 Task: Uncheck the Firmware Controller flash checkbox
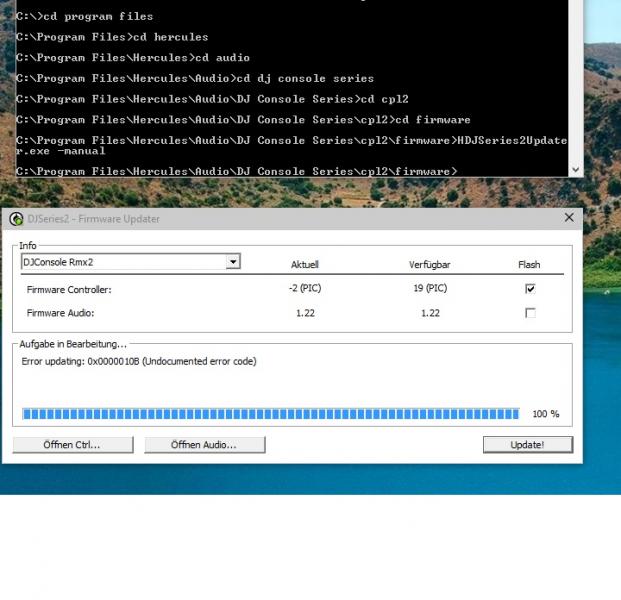point(530,288)
